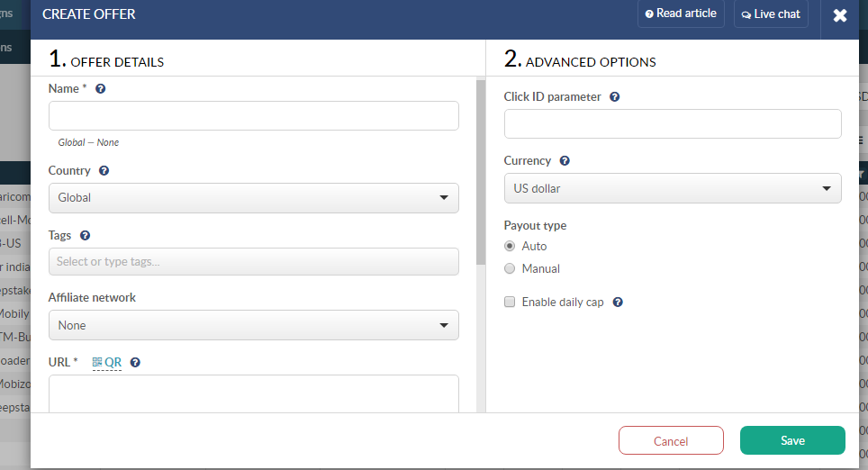Open the QR code generator link

107,363
